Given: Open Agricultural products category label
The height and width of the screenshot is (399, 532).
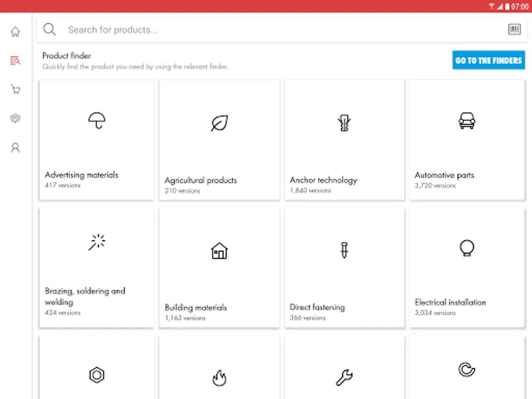Looking at the screenshot, I should pos(201,180).
